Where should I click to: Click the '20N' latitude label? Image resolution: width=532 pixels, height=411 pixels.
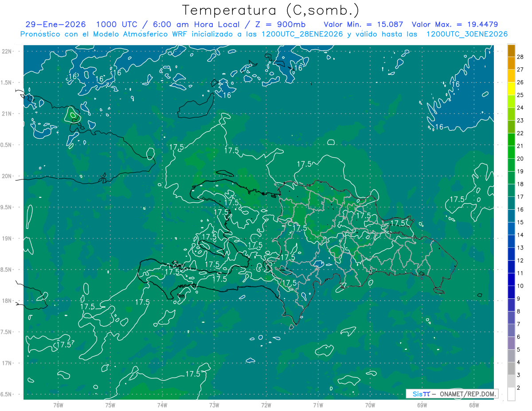coord(7,176)
